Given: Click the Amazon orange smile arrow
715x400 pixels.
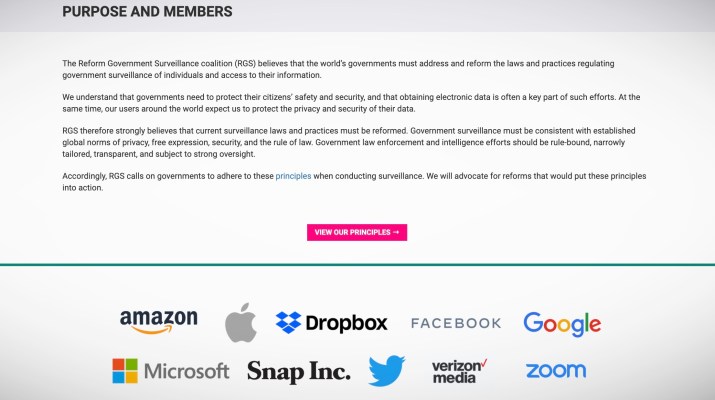Looking at the screenshot, I should pos(152,330).
